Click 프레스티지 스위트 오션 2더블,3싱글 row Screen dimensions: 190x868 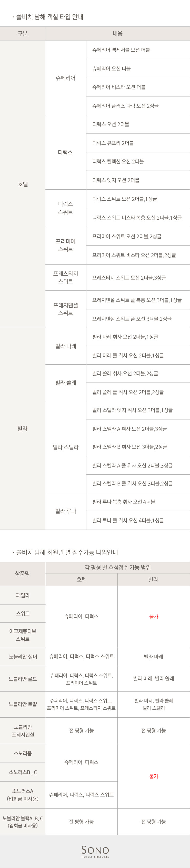[138, 278]
